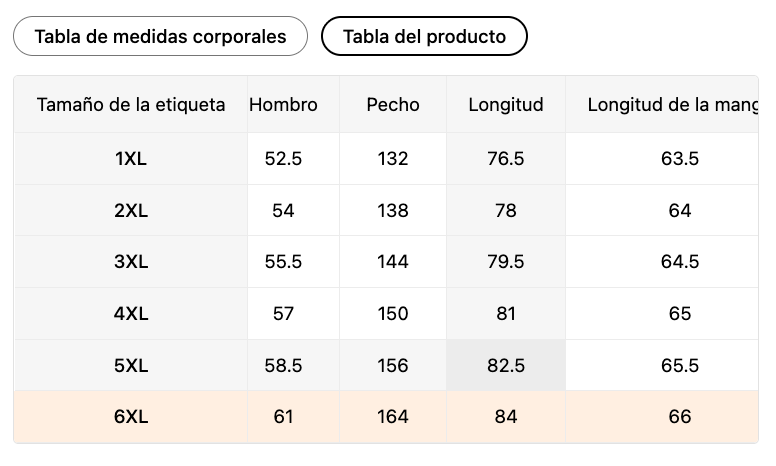
Task: Select the 1XL size row label
Action: (131, 158)
